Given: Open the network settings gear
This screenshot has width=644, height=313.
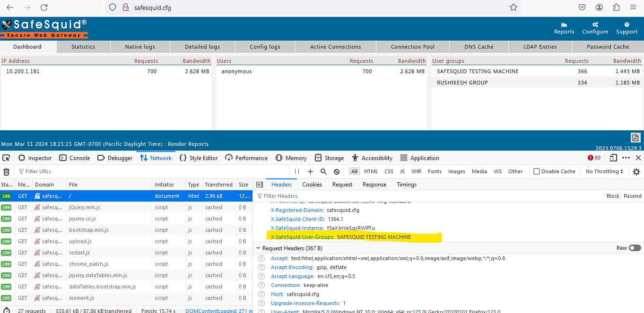Looking at the screenshot, I should click(x=636, y=172).
